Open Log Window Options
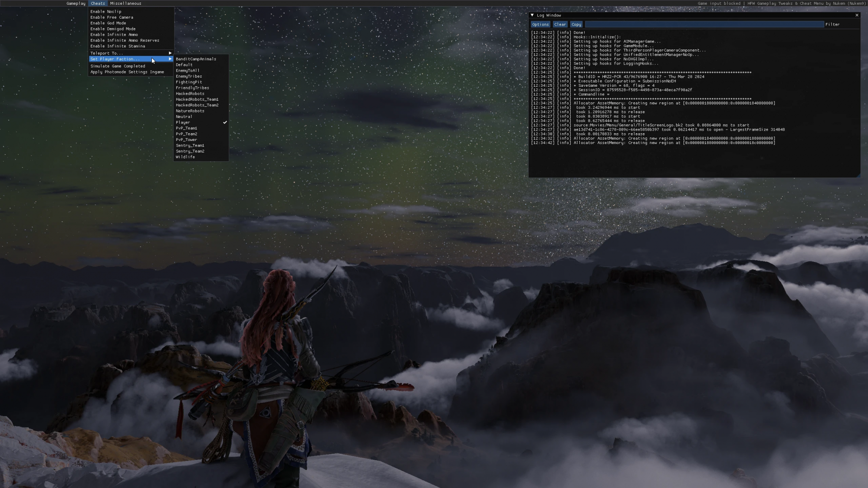The height and width of the screenshot is (488, 868). click(x=540, y=24)
